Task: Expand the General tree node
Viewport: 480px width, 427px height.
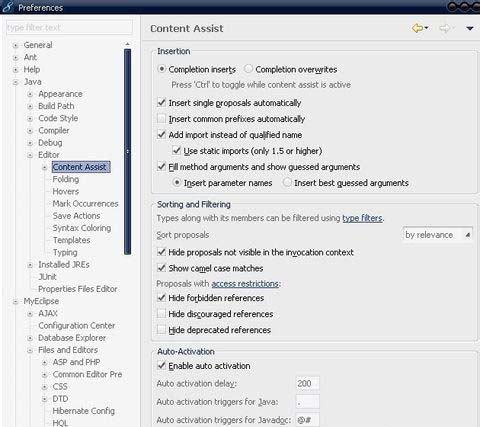Action: pyautogui.click(x=15, y=45)
